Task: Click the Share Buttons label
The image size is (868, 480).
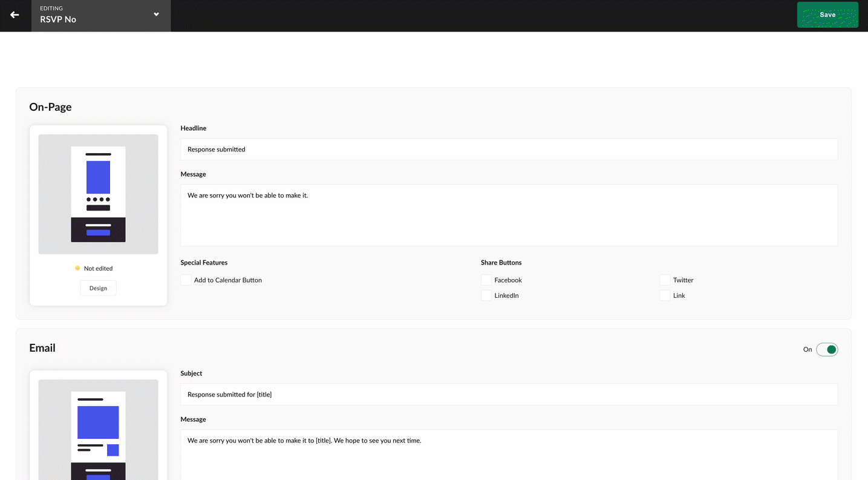Action: (501, 263)
